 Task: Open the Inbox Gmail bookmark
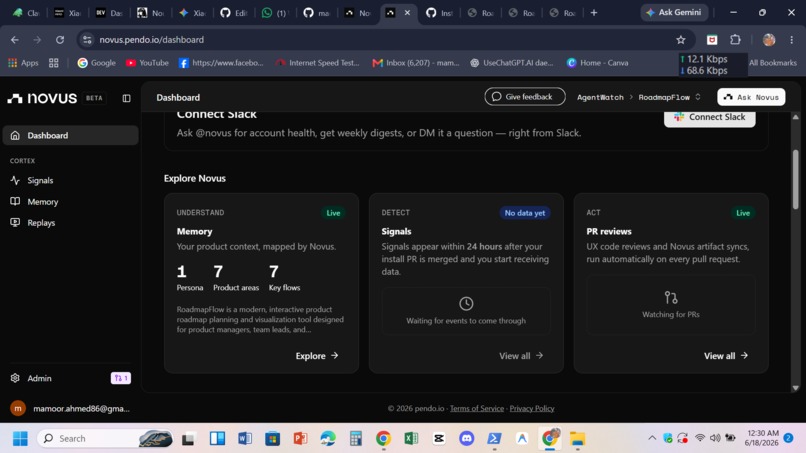[x=415, y=63]
